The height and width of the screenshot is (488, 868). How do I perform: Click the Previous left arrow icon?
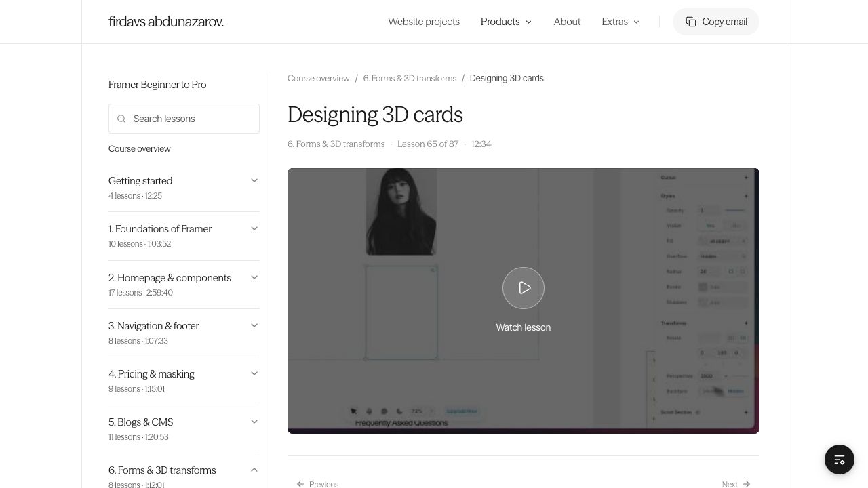tap(300, 484)
